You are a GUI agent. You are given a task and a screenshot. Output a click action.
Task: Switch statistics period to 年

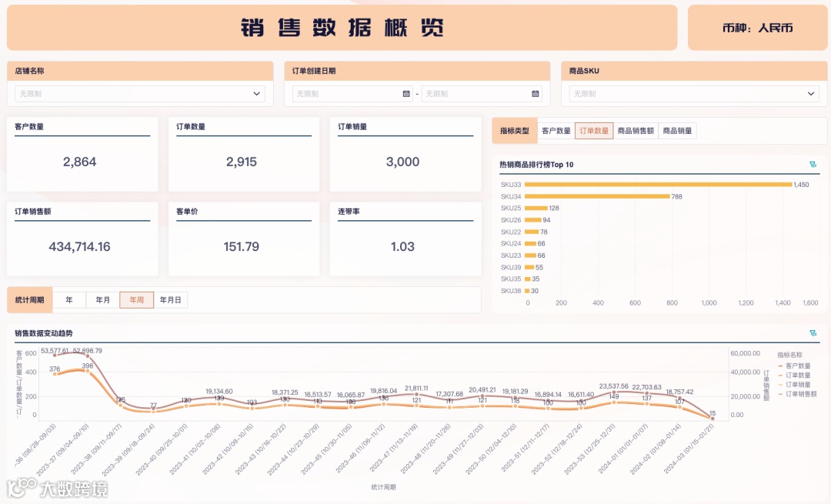[x=69, y=300]
